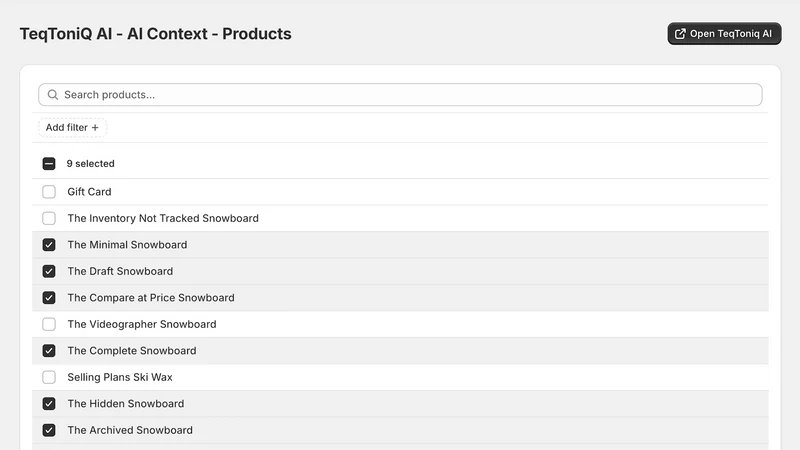The width and height of the screenshot is (800, 450).
Task: Select The Inventory Not Tracked Snowboard text
Action: click(x=163, y=218)
